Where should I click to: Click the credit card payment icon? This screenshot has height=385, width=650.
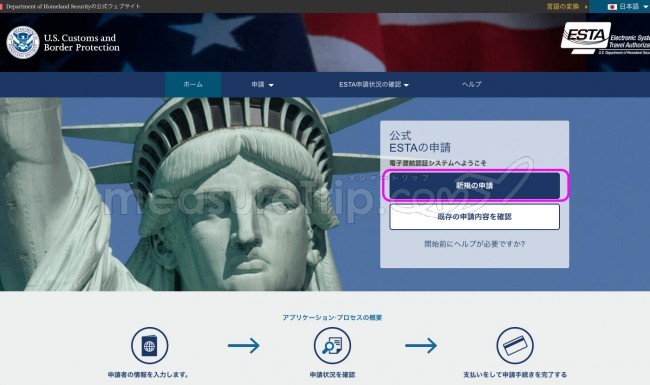[515, 346]
